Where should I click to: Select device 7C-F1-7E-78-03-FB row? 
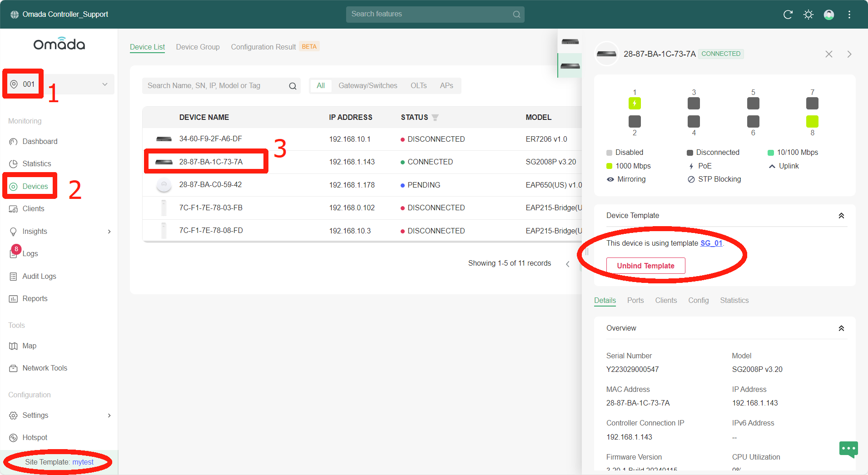pyautogui.click(x=362, y=208)
